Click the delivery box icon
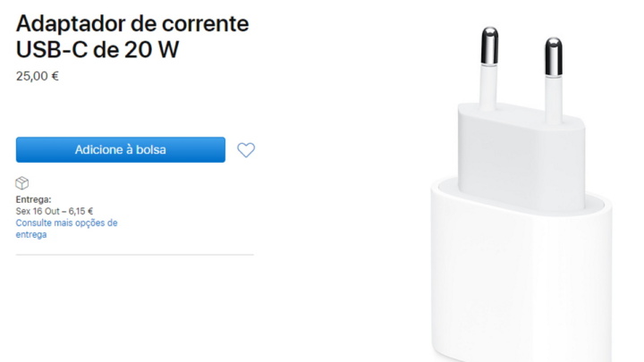The height and width of the screenshot is (362, 644). pyautogui.click(x=22, y=183)
